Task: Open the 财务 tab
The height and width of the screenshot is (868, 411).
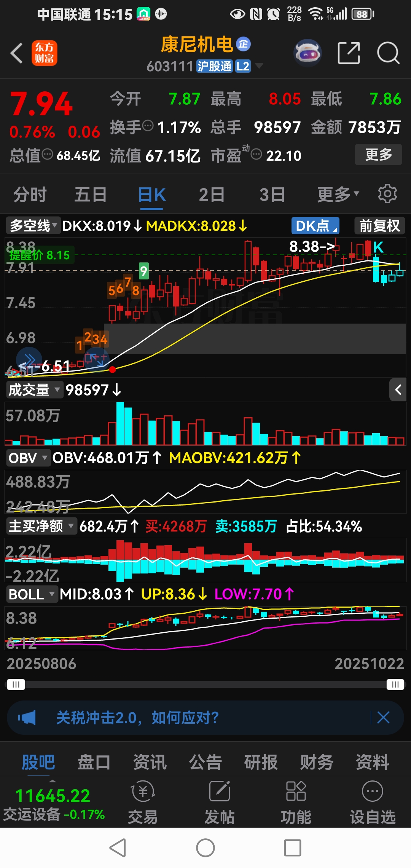Action: (x=317, y=763)
